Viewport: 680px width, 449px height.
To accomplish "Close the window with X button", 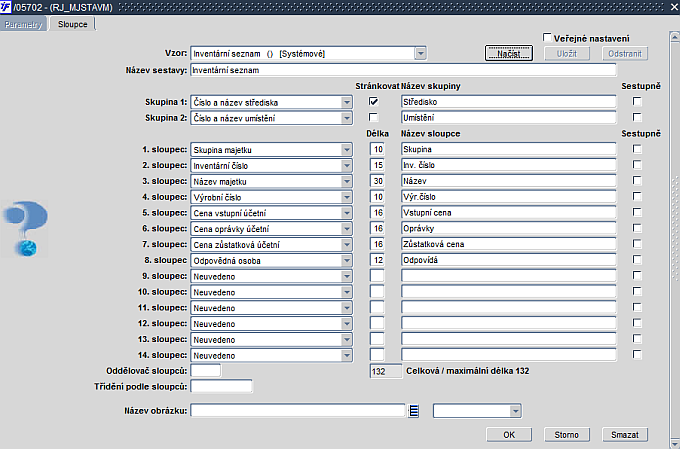I will (x=674, y=7).
